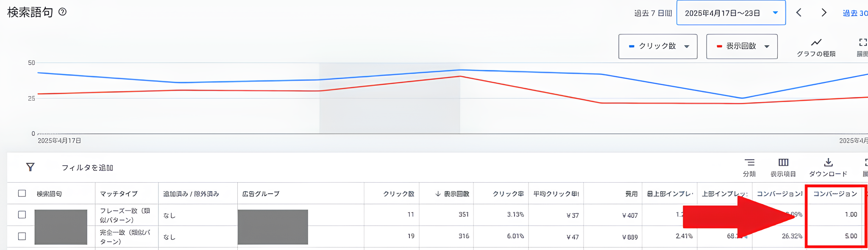Click the 過去 30 date range link
Screen dimensions: 868x250
pos(854,13)
